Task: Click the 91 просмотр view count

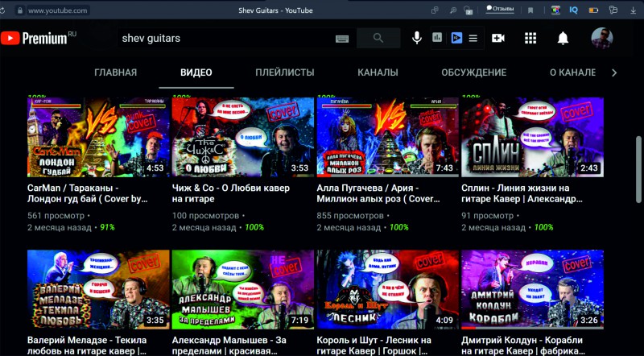Action: 488,215
